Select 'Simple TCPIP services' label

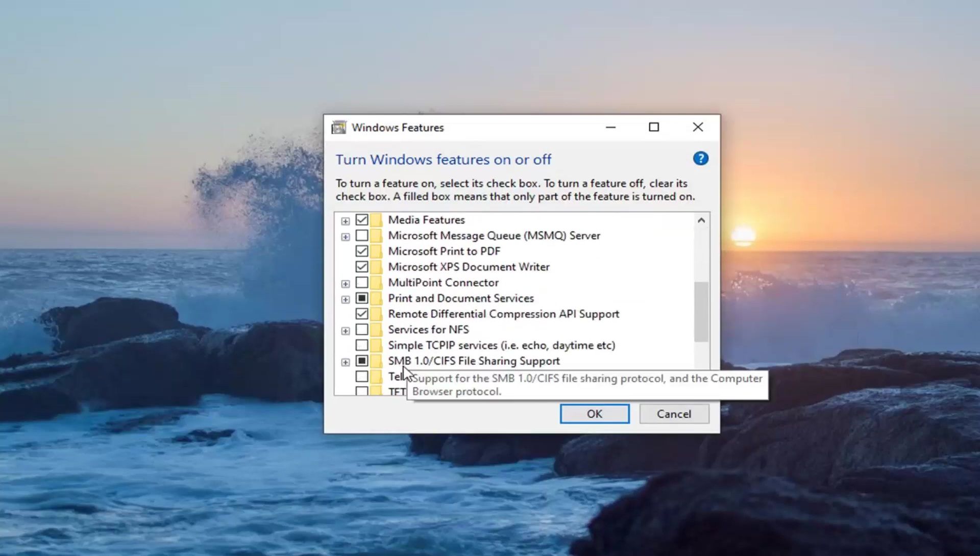click(502, 345)
